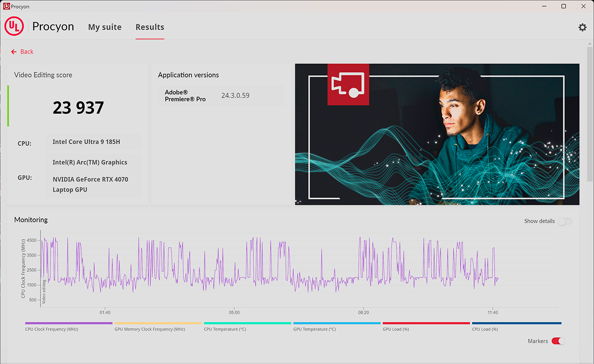The width and height of the screenshot is (594, 364).
Task: Toggle the Show details switch
Action: [565, 222]
